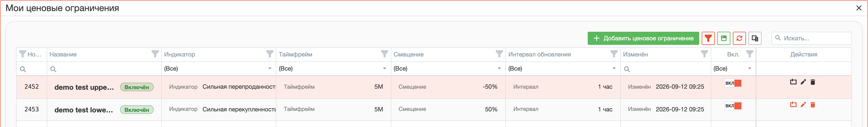This screenshot has height=127, width=868.
Task: Click the Интервал обновления column header
Action: (x=539, y=54)
